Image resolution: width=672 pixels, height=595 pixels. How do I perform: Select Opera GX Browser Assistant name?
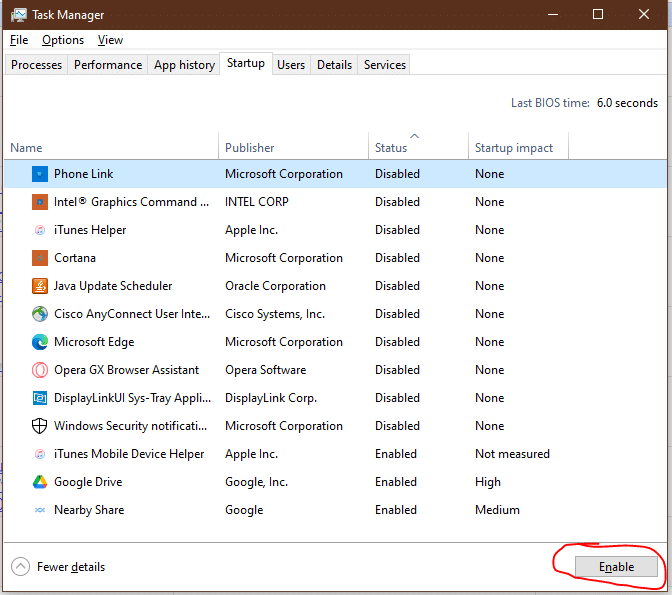click(x=126, y=370)
